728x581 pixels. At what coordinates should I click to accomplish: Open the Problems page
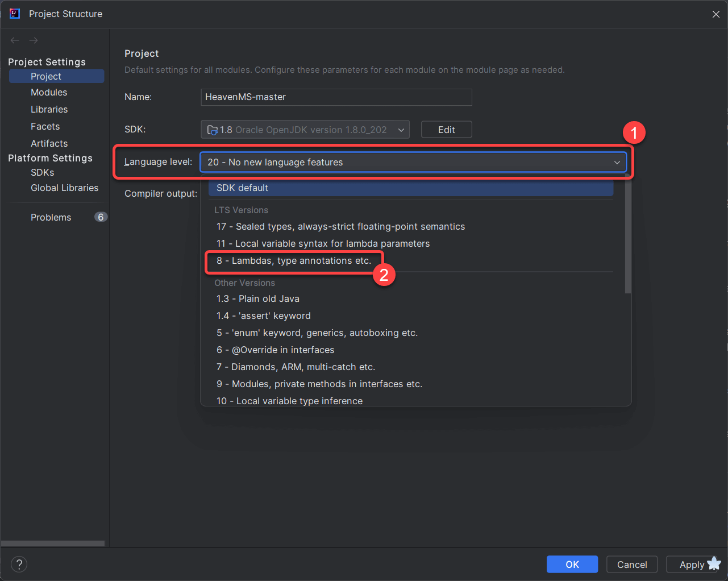51,217
